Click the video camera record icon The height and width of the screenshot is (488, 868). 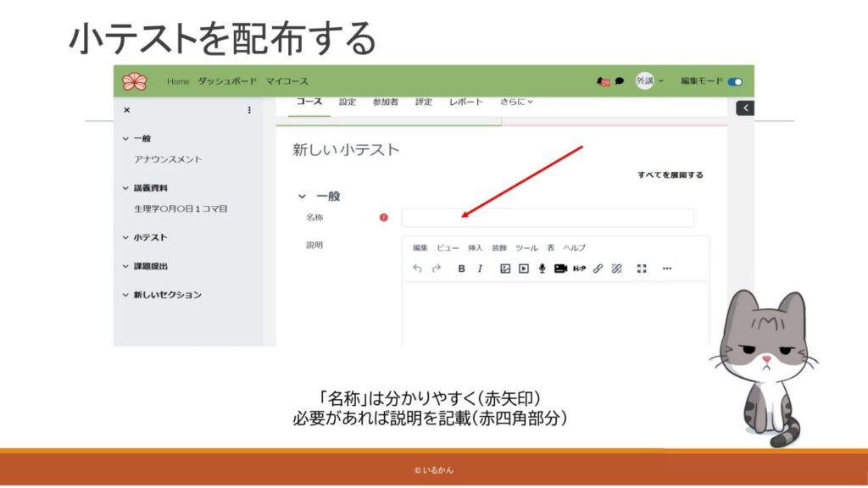click(x=560, y=269)
